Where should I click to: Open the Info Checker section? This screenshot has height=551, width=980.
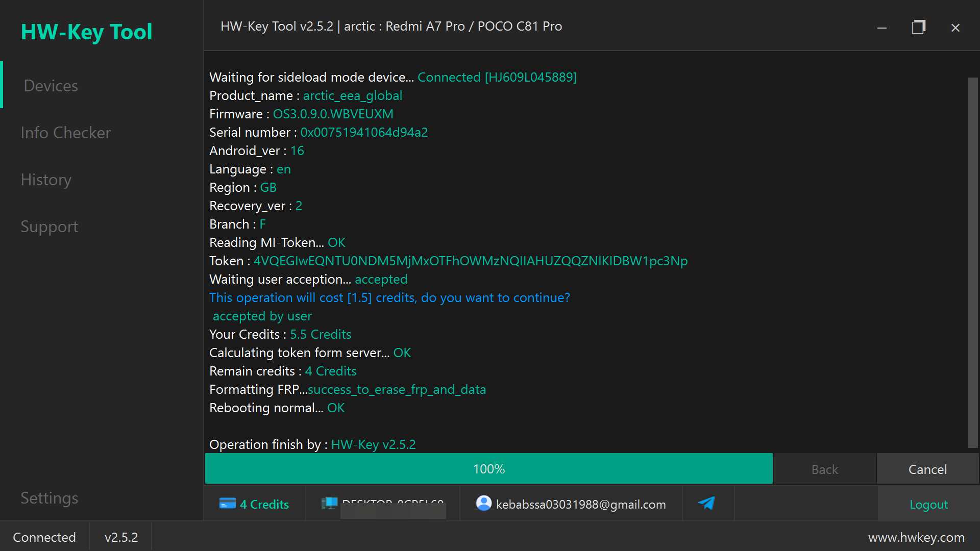tap(66, 133)
